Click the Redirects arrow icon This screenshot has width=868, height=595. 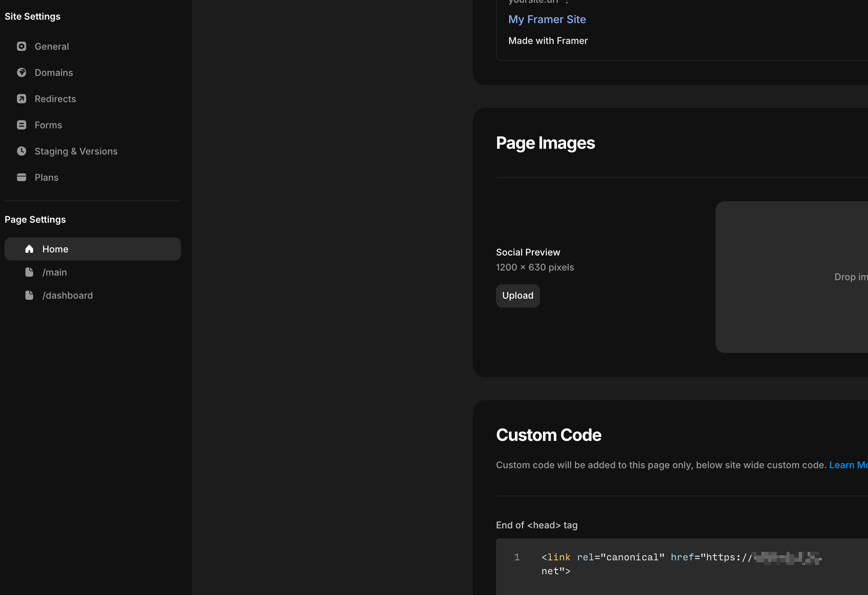pos(22,99)
